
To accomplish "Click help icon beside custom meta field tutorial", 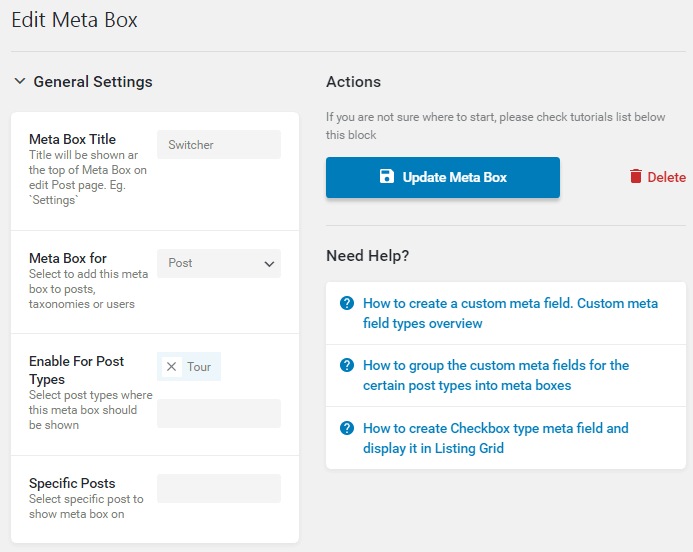I will [x=347, y=303].
